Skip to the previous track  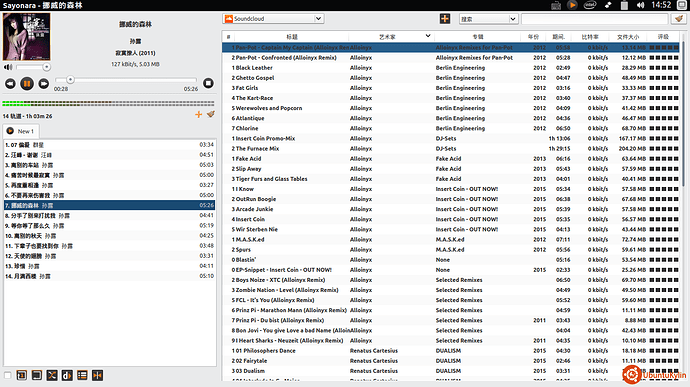click(10, 83)
